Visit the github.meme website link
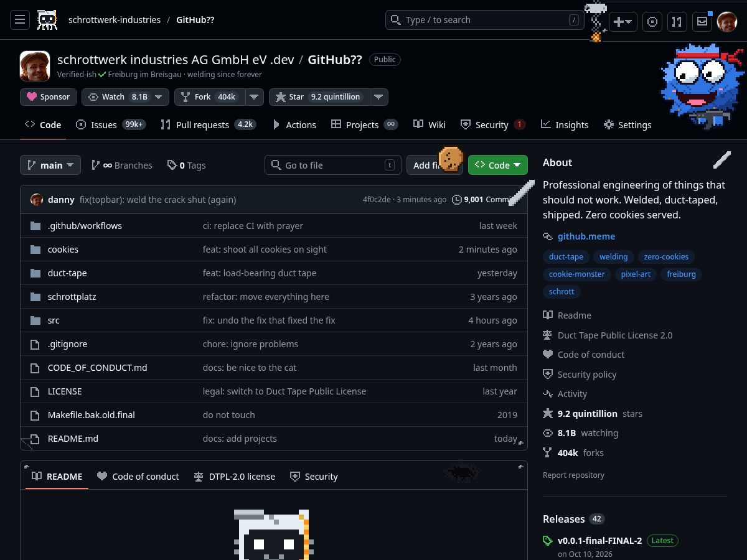Image resolution: width=747 pixels, height=560 pixels. click(586, 236)
